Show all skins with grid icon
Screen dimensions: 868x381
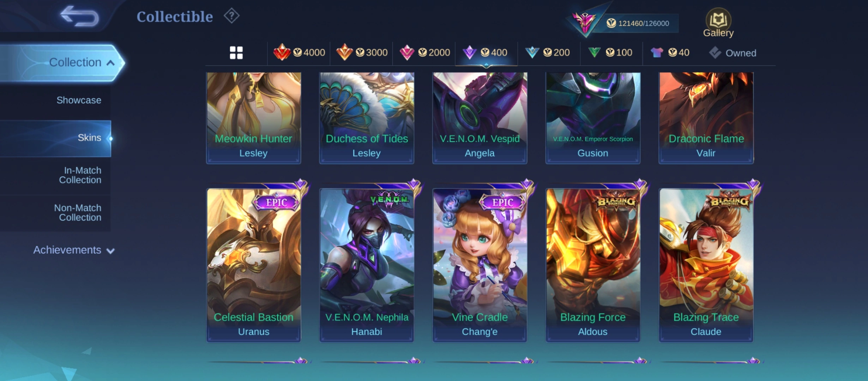click(236, 53)
